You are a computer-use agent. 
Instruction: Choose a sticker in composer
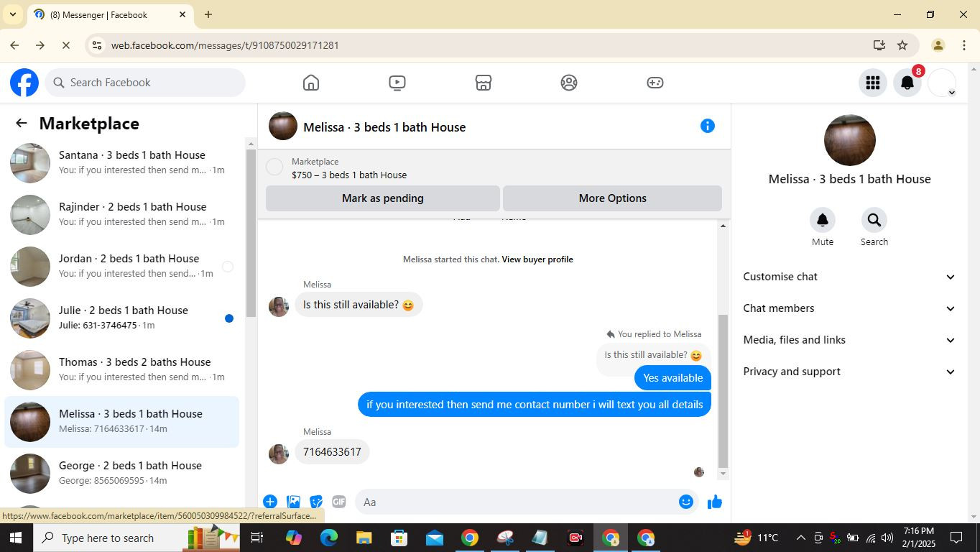[316, 502]
